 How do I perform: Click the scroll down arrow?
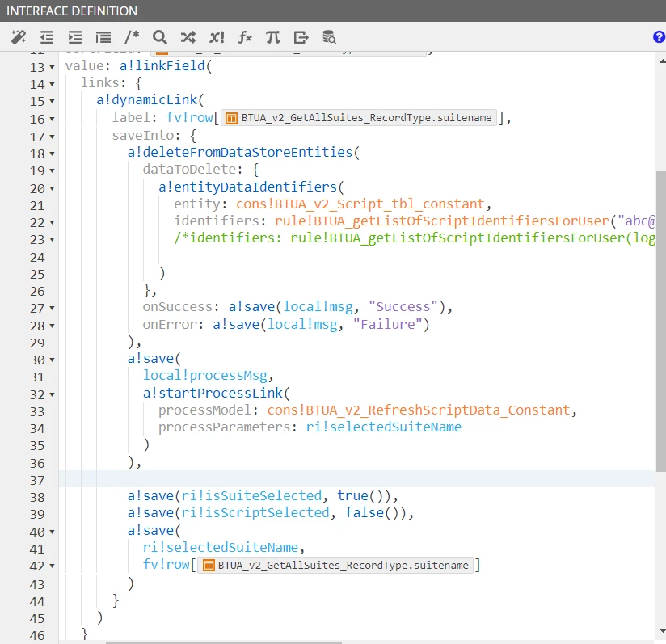coord(662,630)
